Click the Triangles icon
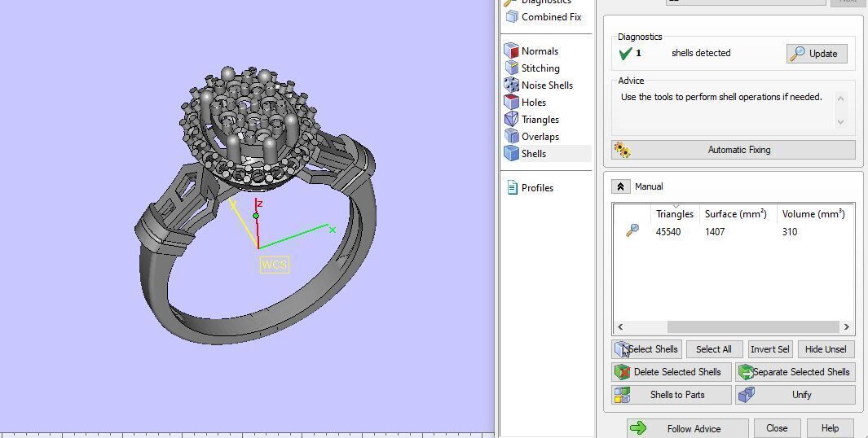The image size is (868, 438). point(512,120)
